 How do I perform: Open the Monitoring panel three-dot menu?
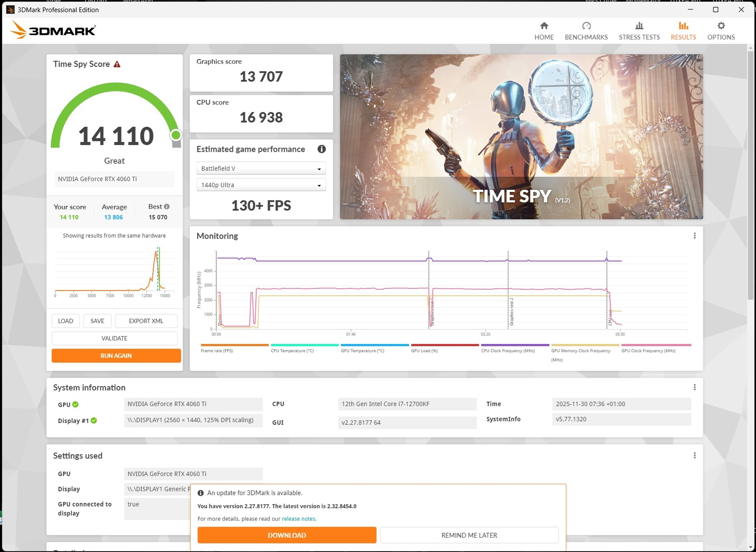[x=694, y=236]
